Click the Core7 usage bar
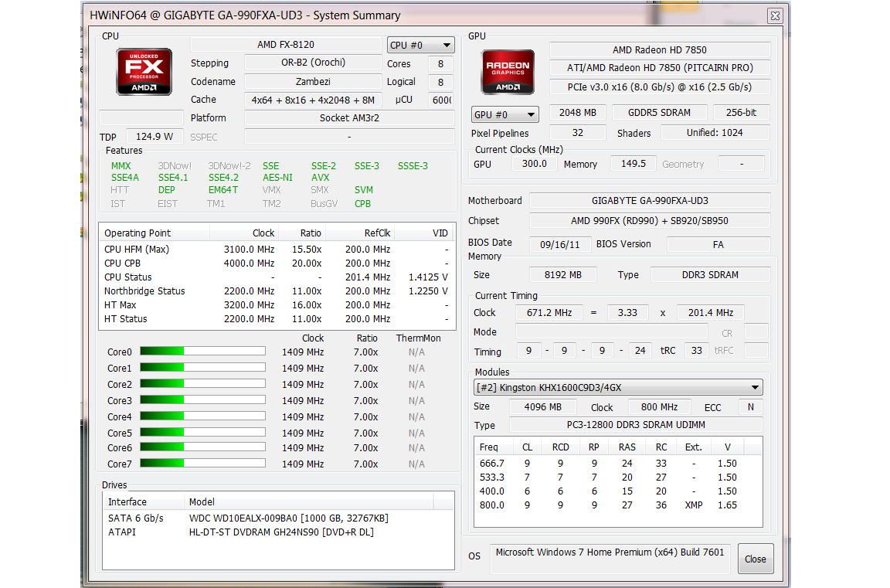 tap(202, 463)
